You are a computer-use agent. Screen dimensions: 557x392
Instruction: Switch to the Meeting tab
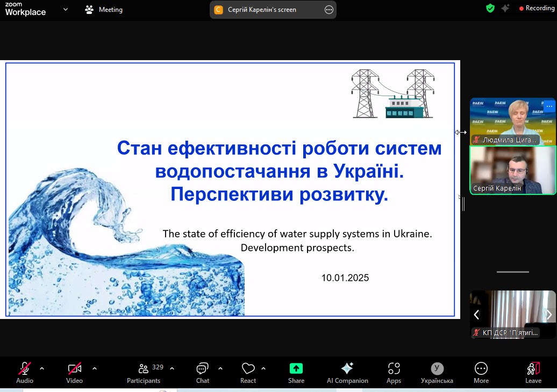coord(104,10)
